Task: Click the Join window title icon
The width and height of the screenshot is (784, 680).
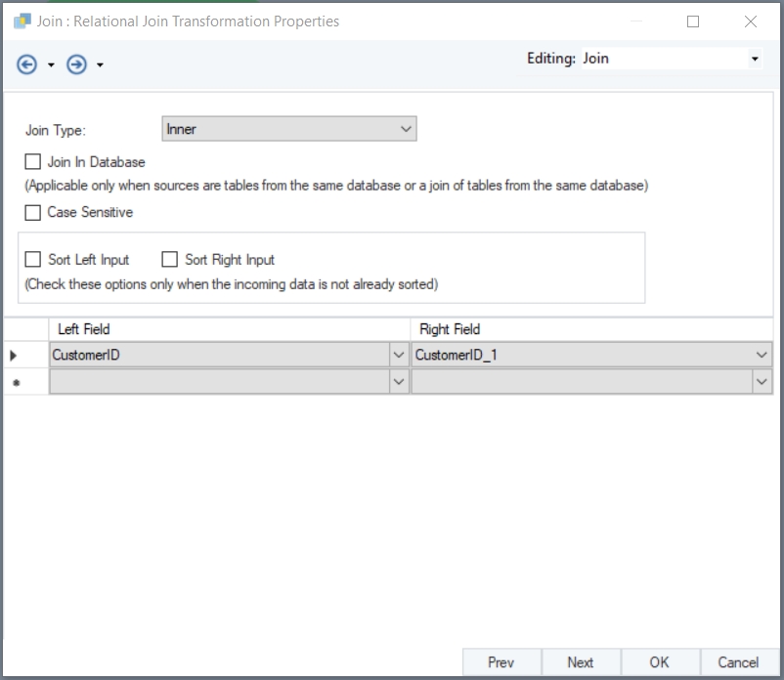Action: point(22,21)
